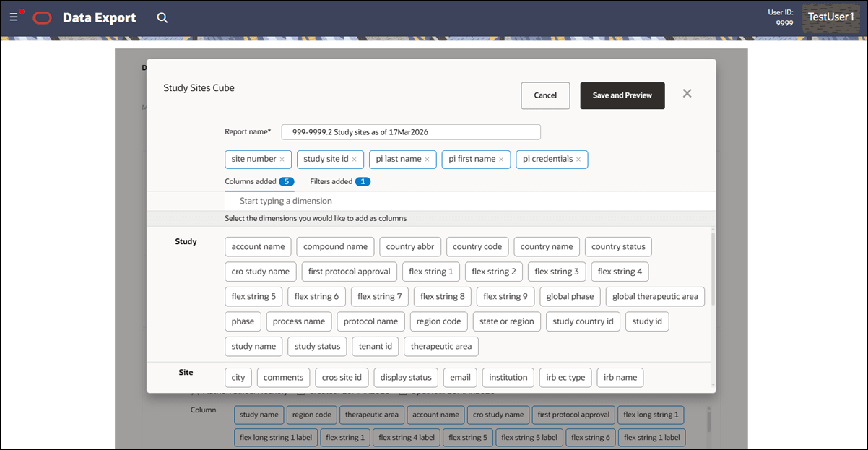Select flex string 7 dimension

(380, 296)
